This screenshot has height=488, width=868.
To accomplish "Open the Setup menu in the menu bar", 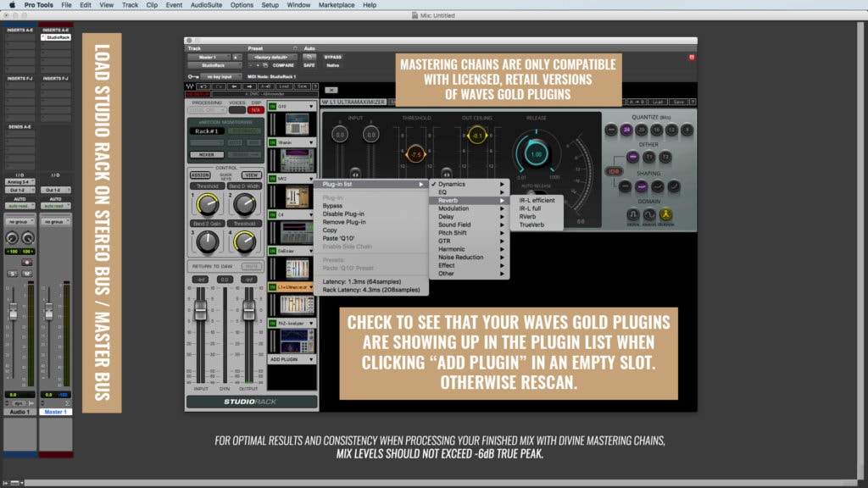I will point(270,5).
